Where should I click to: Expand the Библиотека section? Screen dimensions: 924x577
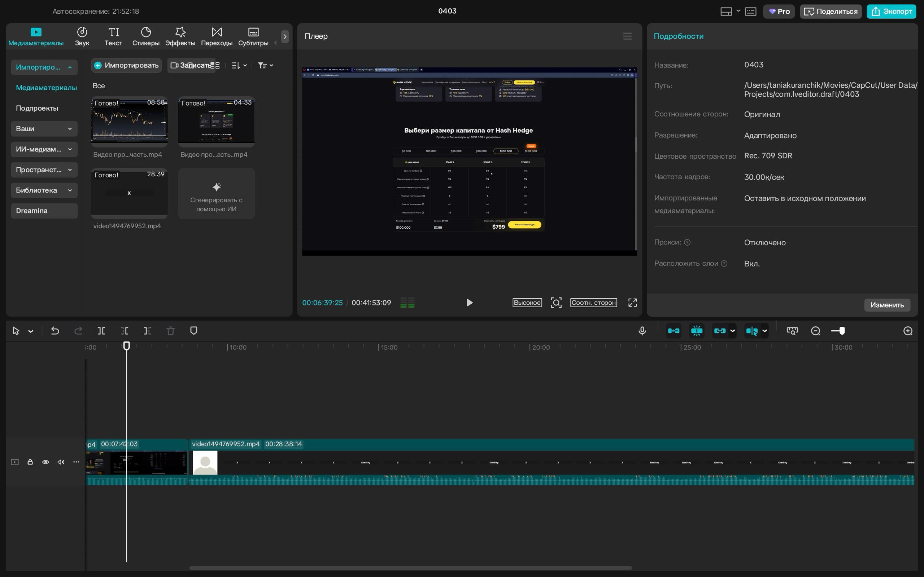click(44, 190)
